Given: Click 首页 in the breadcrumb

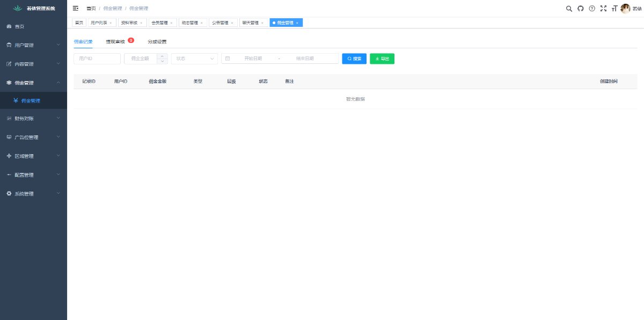Looking at the screenshot, I should click(x=91, y=9).
